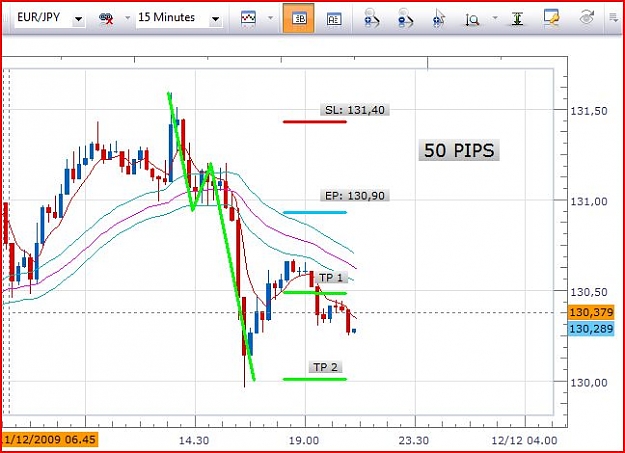Click the unlink chart icon with red X
This screenshot has height=453, width=625.
coord(106,18)
